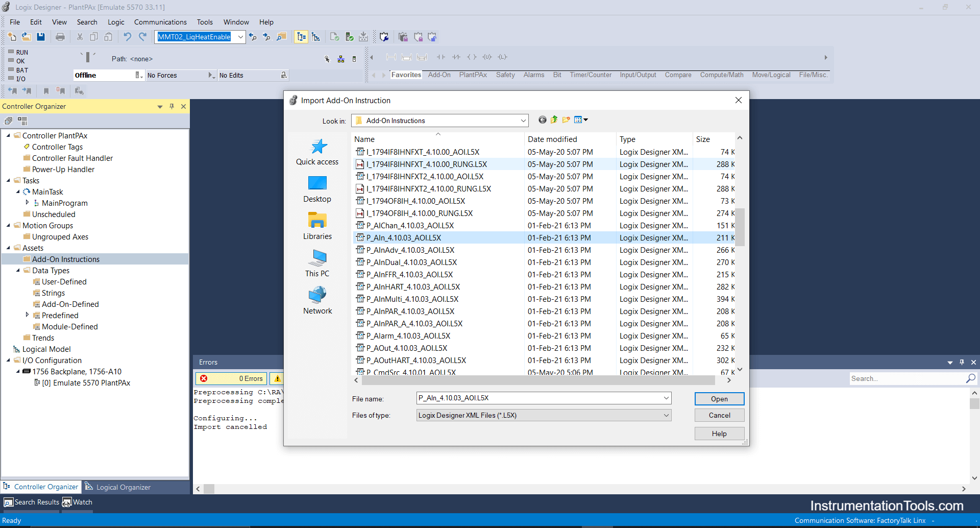The height and width of the screenshot is (528, 980).
Task: Expand the MainProgram tree node
Action: coord(27,203)
